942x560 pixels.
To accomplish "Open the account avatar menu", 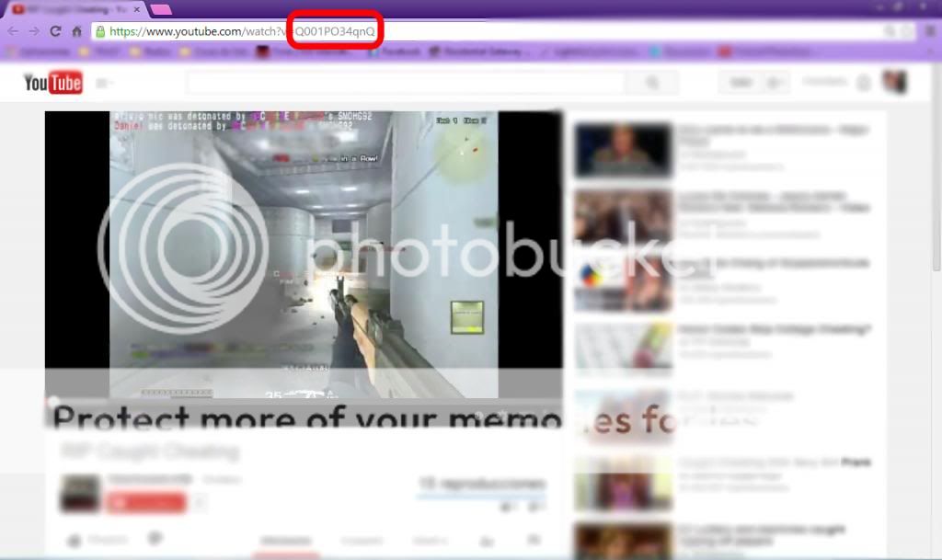I will click(894, 82).
